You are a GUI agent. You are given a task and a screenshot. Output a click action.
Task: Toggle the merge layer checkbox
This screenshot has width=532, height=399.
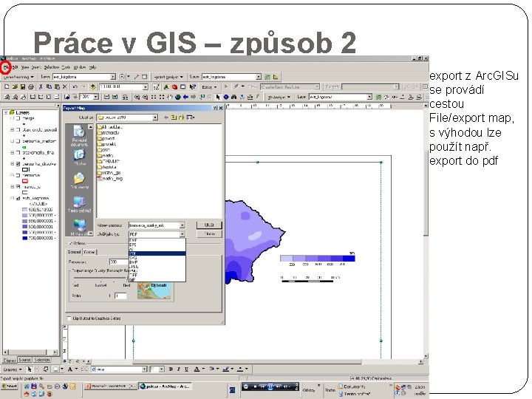[18, 118]
